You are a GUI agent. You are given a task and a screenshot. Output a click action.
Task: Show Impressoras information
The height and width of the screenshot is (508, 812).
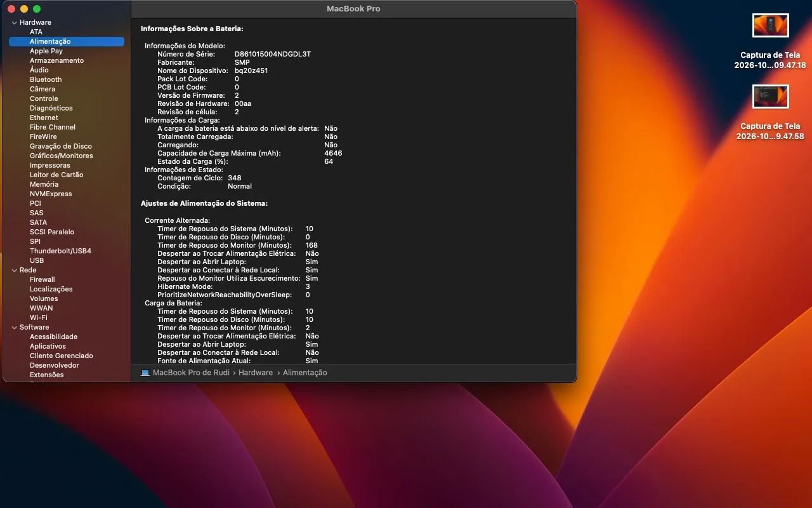click(50, 165)
